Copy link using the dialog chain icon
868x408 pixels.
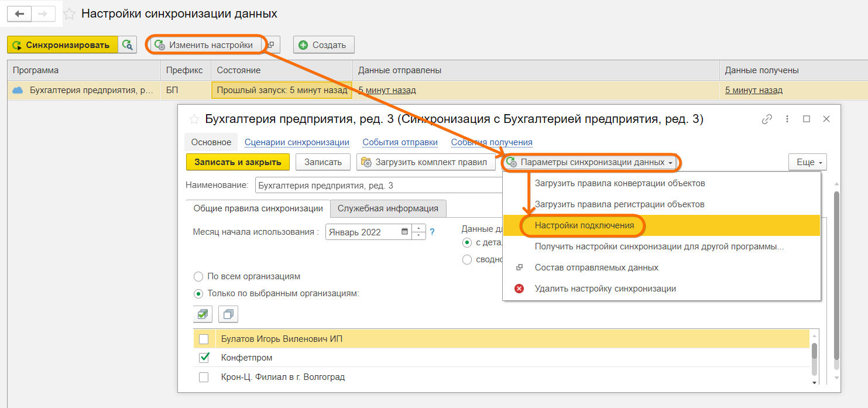tap(767, 119)
